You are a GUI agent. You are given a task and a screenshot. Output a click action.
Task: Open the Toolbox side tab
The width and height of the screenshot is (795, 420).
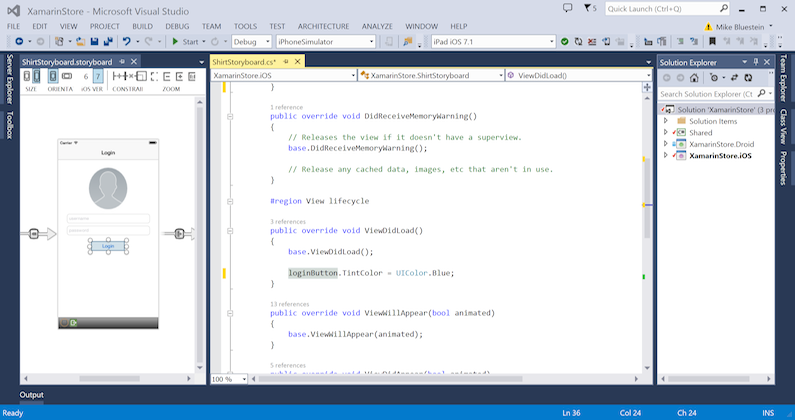[x=9, y=125]
